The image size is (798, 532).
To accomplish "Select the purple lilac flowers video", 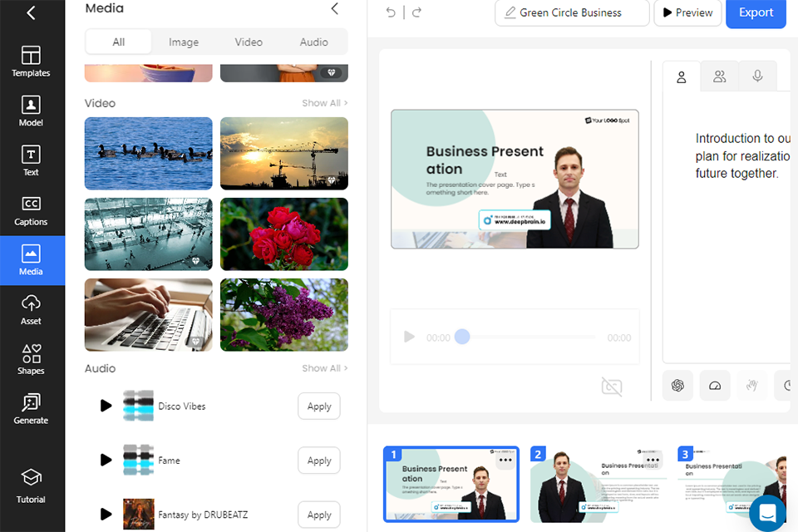I will pos(284,314).
